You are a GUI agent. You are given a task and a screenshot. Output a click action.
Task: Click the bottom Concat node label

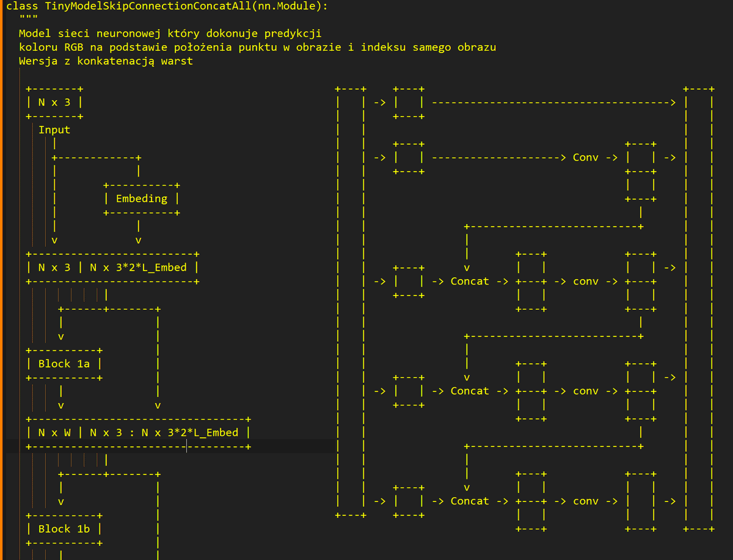click(x=469, y=501)
